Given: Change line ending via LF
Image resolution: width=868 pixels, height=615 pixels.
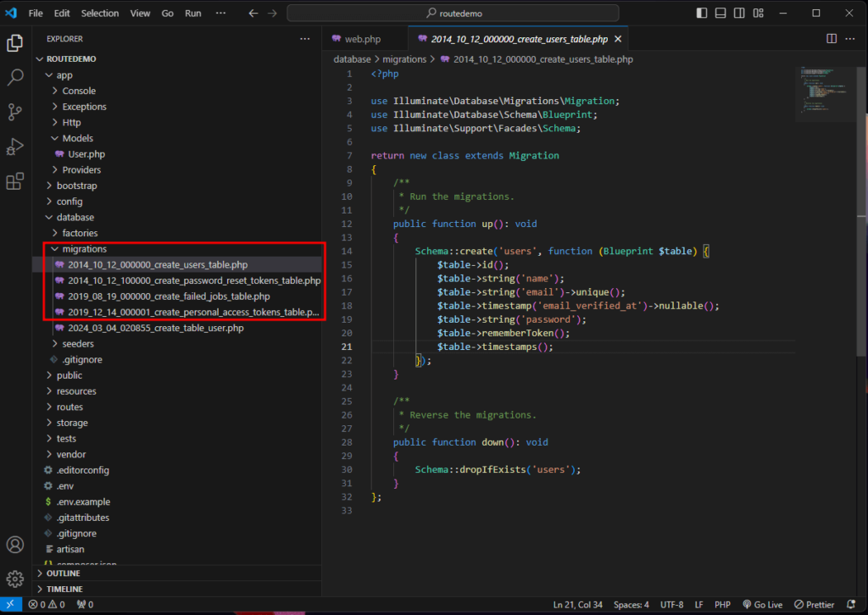Looking at the screenshot, I should click(x=699, y=605).
